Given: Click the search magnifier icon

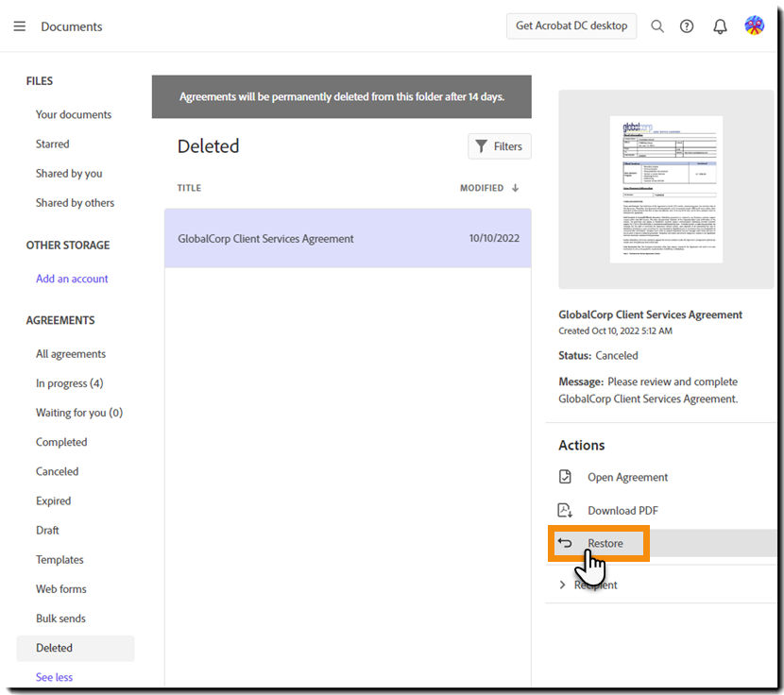Looking at the screenshot, I should click(657, 26).
